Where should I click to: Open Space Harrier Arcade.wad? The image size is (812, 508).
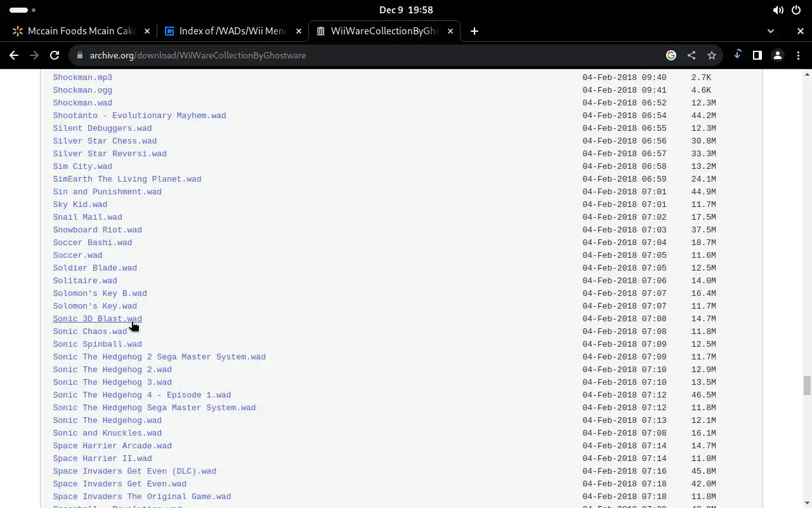112,446
